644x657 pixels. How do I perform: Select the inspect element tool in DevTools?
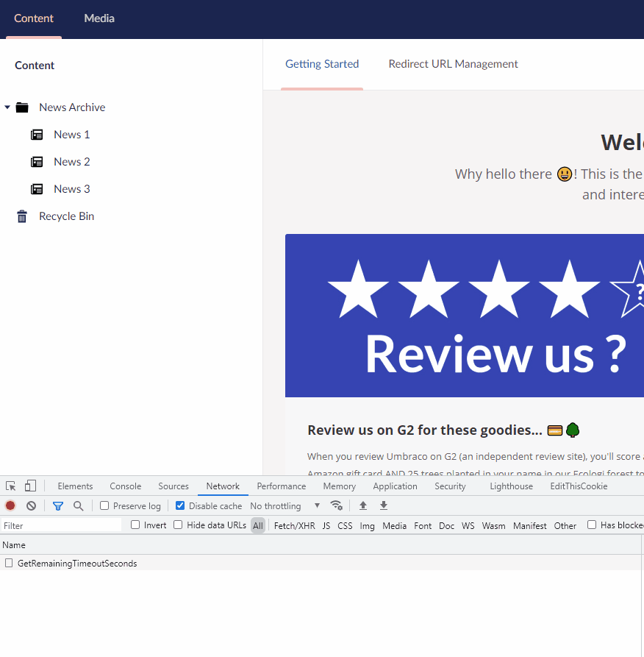pos(10,486)
